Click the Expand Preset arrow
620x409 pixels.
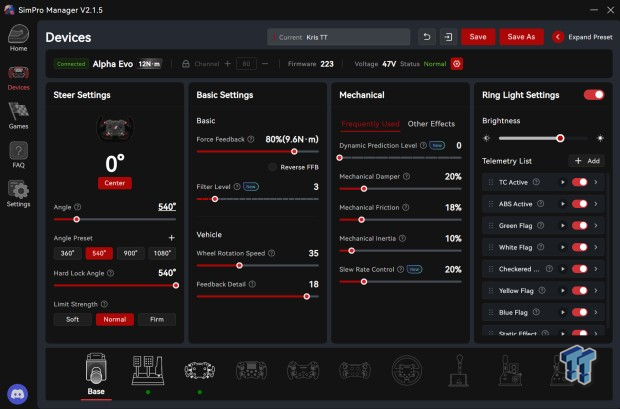tap(558, 37)
